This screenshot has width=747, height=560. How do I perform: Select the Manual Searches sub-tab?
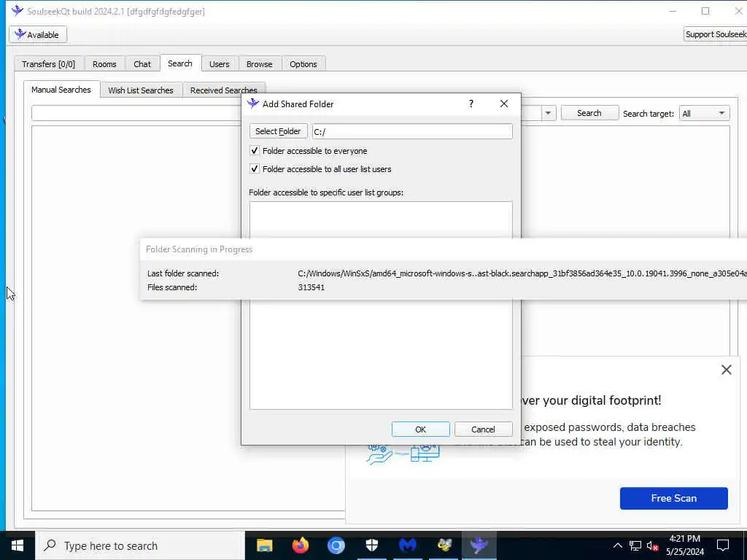point(61,90)
